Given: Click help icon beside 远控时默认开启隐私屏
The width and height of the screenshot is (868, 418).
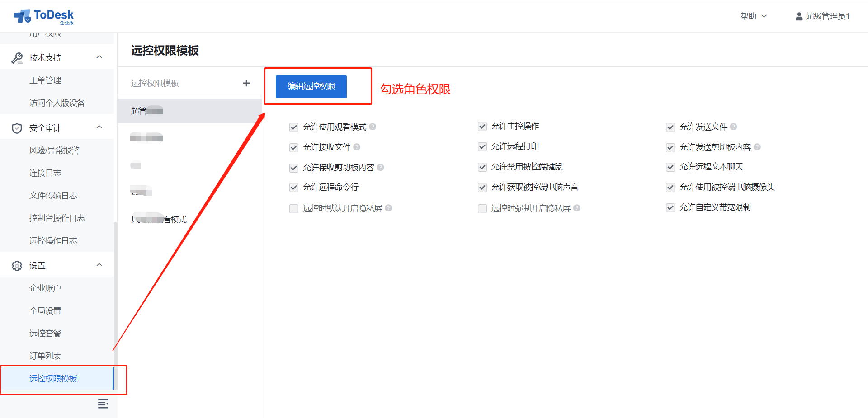Looking at the screenshot, I should 388,208.
